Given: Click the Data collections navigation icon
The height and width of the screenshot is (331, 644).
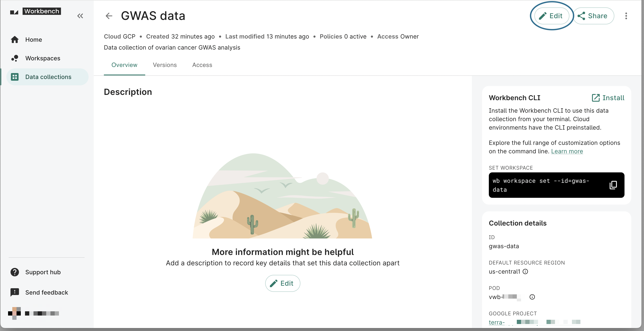Looking at the screenshot, I should [x=15, y=77].
